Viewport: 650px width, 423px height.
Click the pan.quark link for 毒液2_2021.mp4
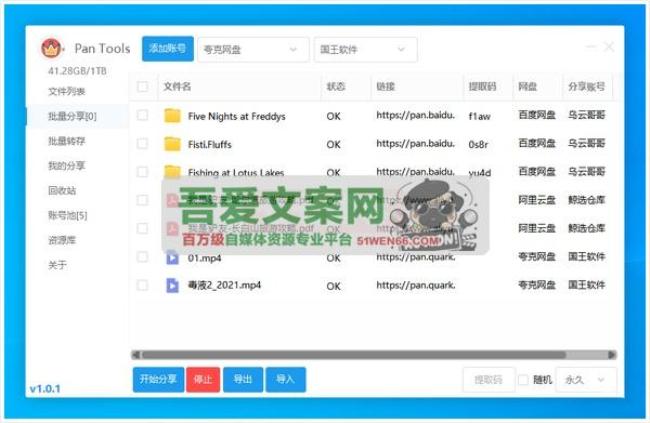[x=416, y=285]
